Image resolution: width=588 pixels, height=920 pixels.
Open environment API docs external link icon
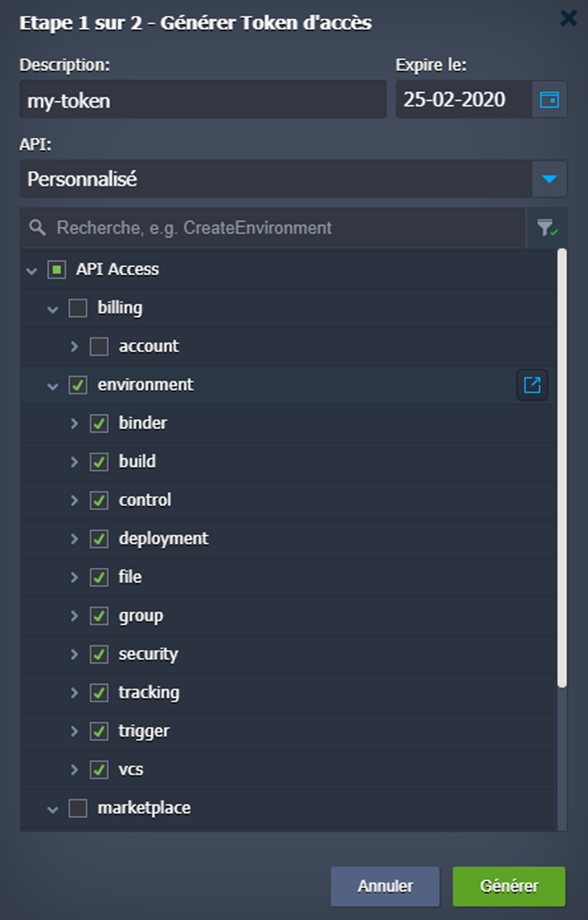click(x=532, y=384)
